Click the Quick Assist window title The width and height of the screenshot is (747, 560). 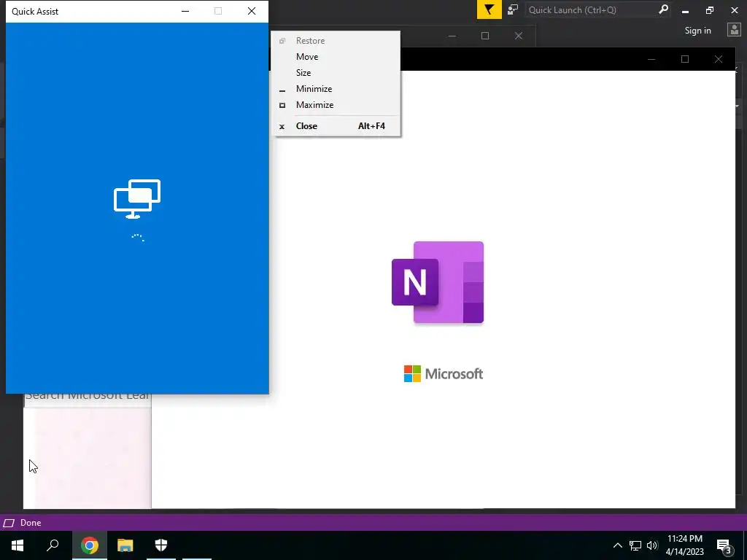click(x=35, y=12)
